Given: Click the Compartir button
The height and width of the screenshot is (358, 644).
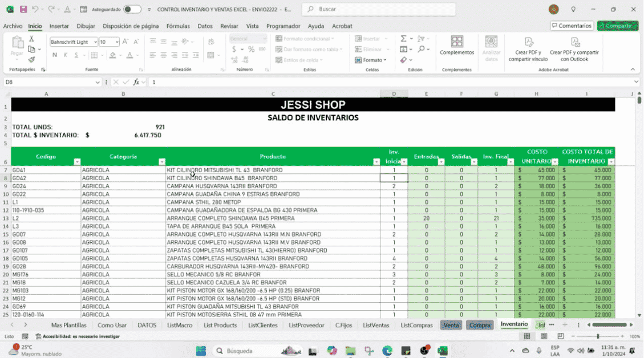Looking at the screenshot, I should [x=618, y=26].
